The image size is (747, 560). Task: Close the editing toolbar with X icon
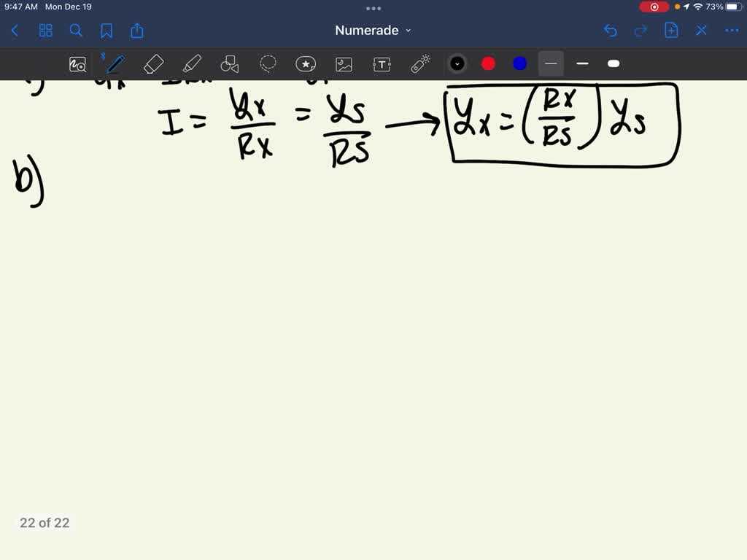point(701,31)
